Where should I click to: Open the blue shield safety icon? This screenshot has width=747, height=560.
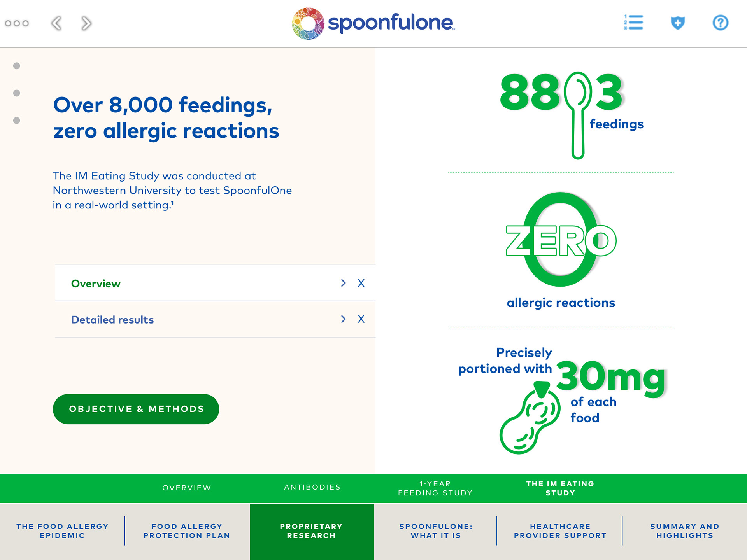pos(677,23)
